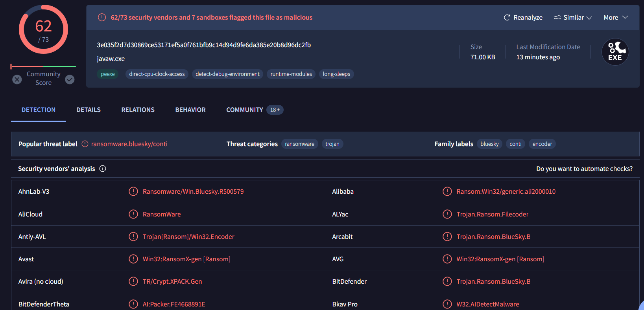Open the Community tab
The image size is (644, 310).
tap(245, 110)
